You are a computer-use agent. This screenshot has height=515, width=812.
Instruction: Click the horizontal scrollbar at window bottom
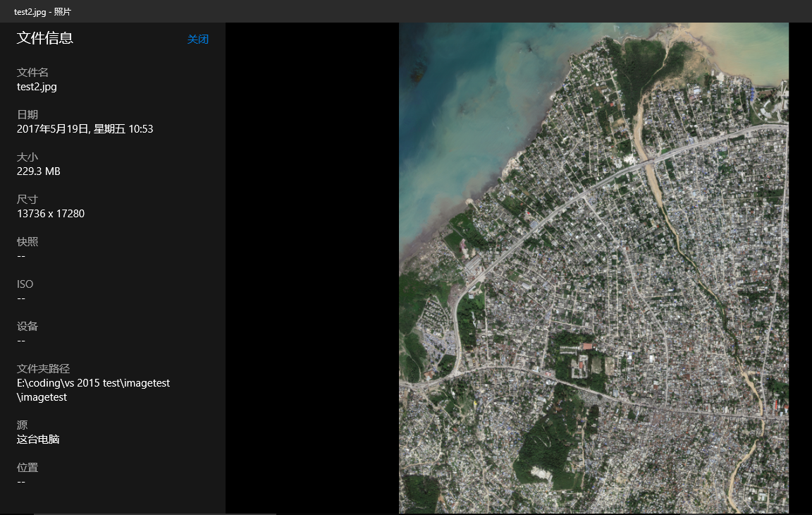tap(155, 514)
